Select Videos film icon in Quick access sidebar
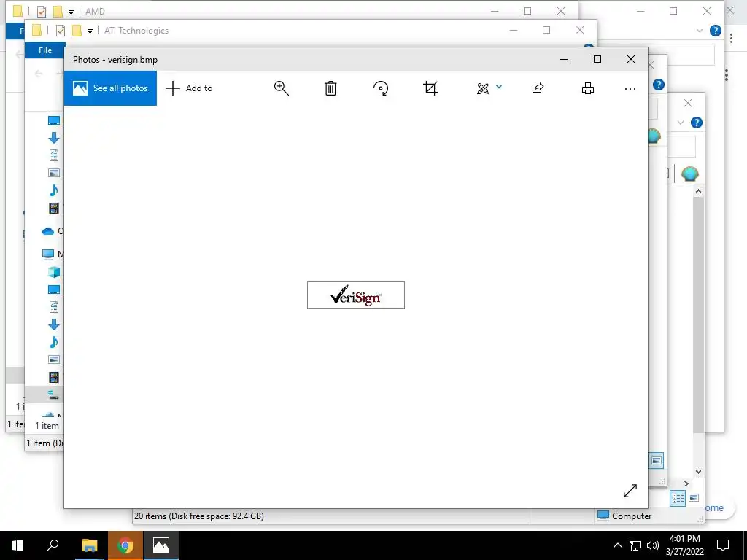 (x=54, y=208)
